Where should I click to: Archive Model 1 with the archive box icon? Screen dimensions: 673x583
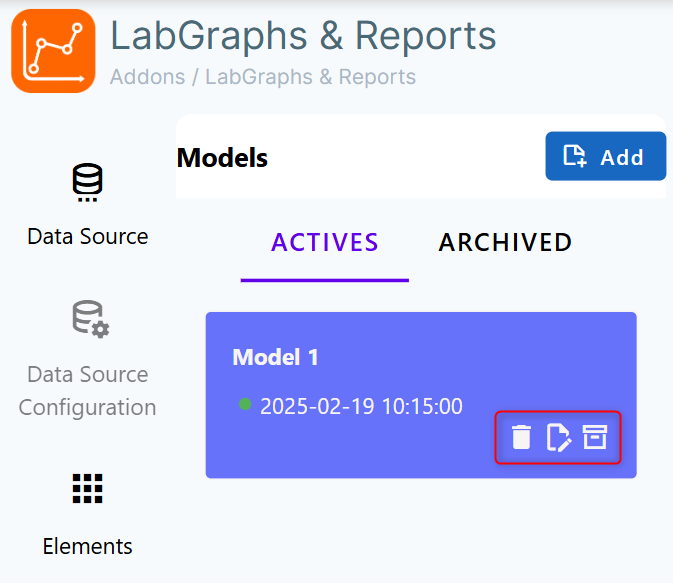tap(595, 437)
